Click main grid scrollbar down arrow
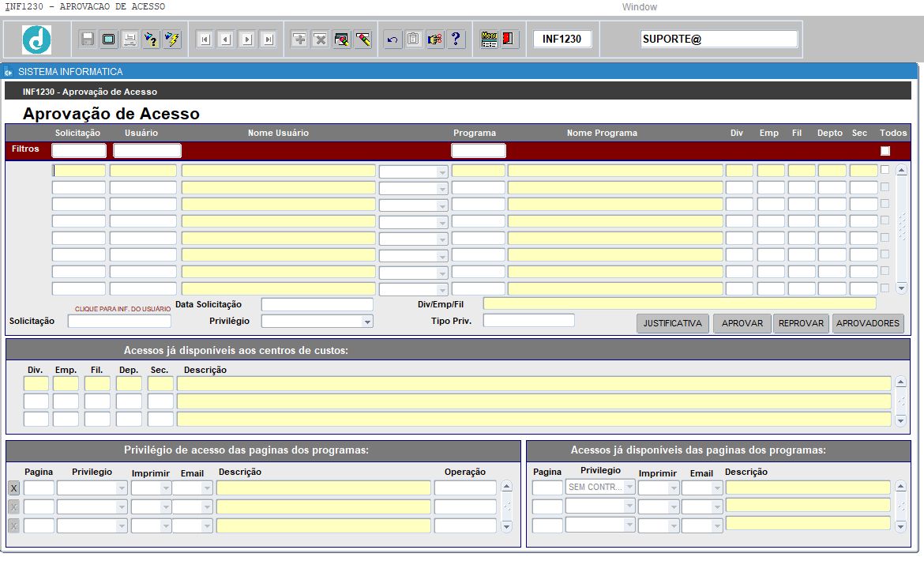 [901, 288]
